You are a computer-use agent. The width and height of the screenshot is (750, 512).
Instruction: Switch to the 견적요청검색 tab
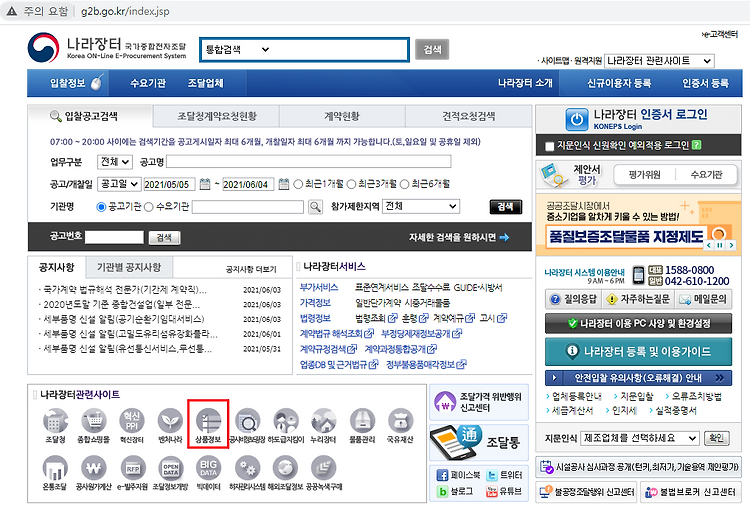coord(468,116)
